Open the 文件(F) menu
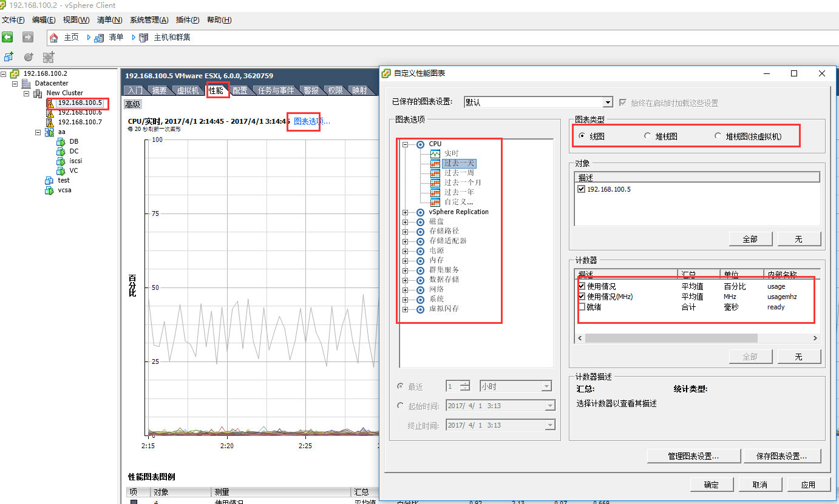The width and height of the screenshot is (839, 504). click(13, 20)
